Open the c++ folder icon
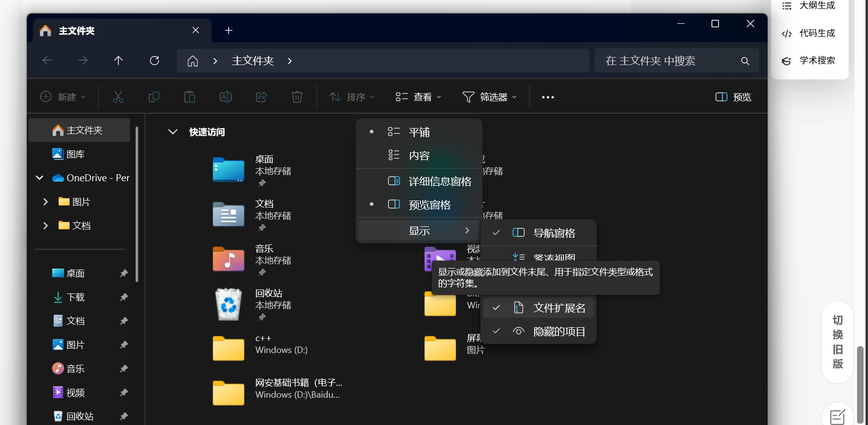868x425 pixels. tap(229, 348)
